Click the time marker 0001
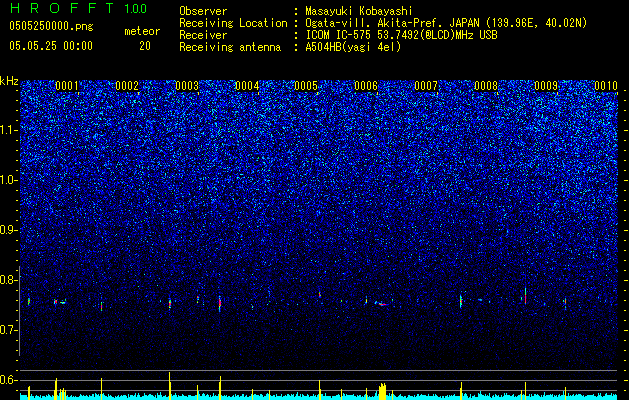Screen dimensions: 629x400 click(67, 86)
